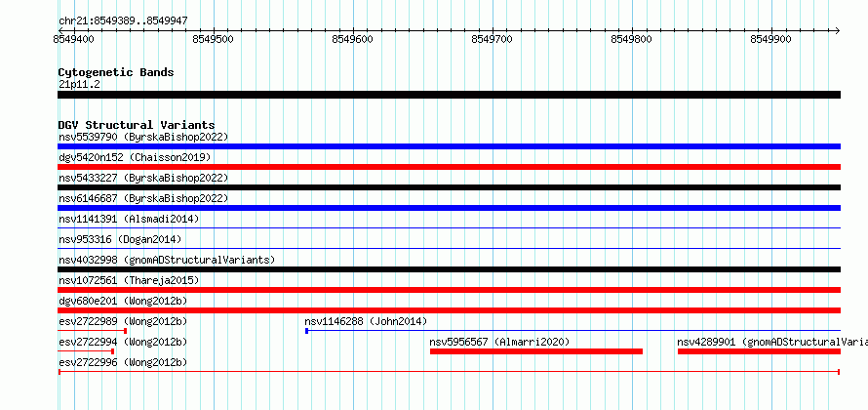
Task: Click the long thin red line of esv2722996
Action: (x=449, y=372)
